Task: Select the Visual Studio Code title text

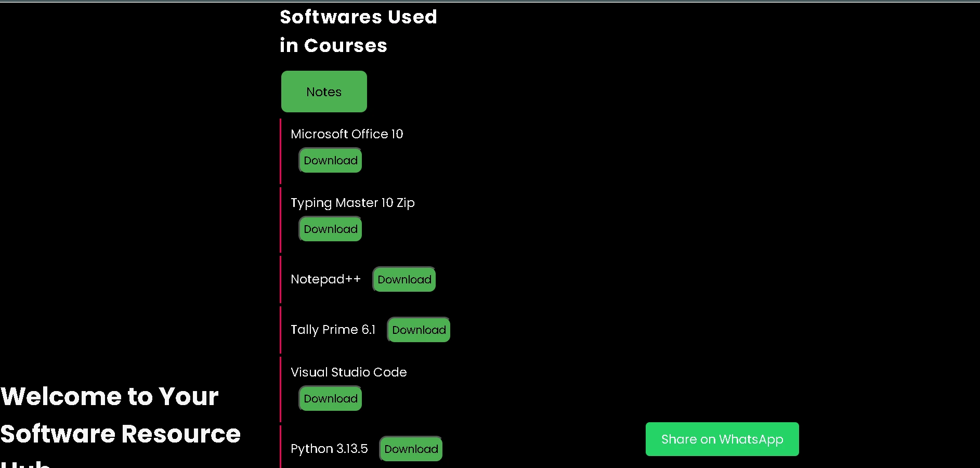Action: [x=348, y=372]
